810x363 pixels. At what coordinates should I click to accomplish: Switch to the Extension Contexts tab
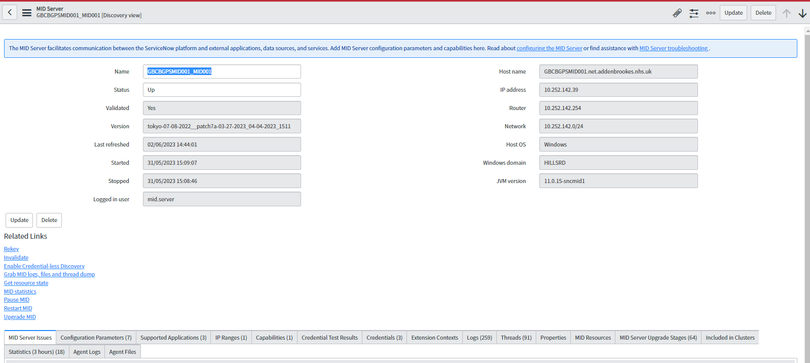pos(434,338)
